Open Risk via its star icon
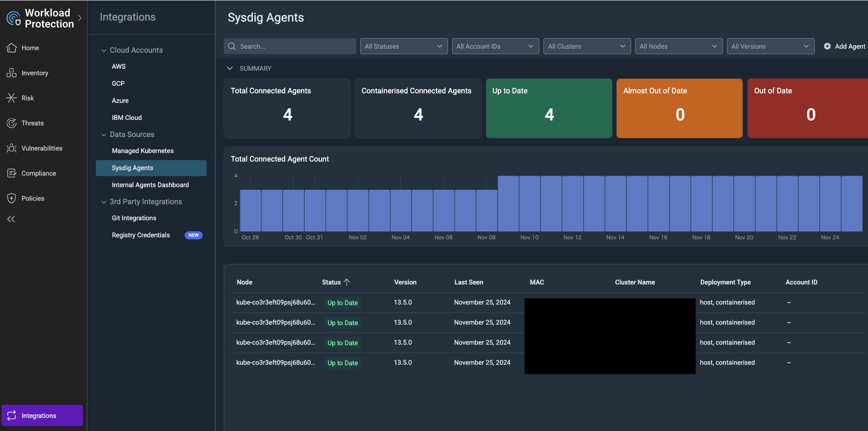The image size is (868, 431). [x=12, y=98]
